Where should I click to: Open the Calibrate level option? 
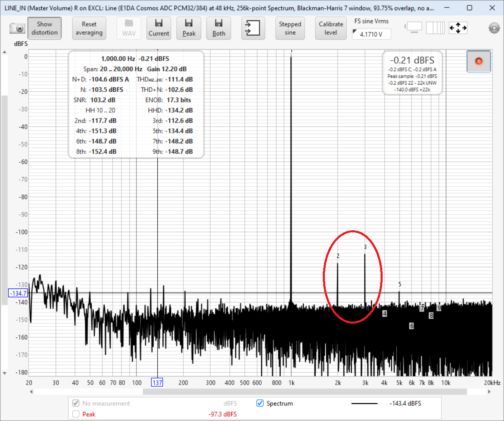click(331, 28)
